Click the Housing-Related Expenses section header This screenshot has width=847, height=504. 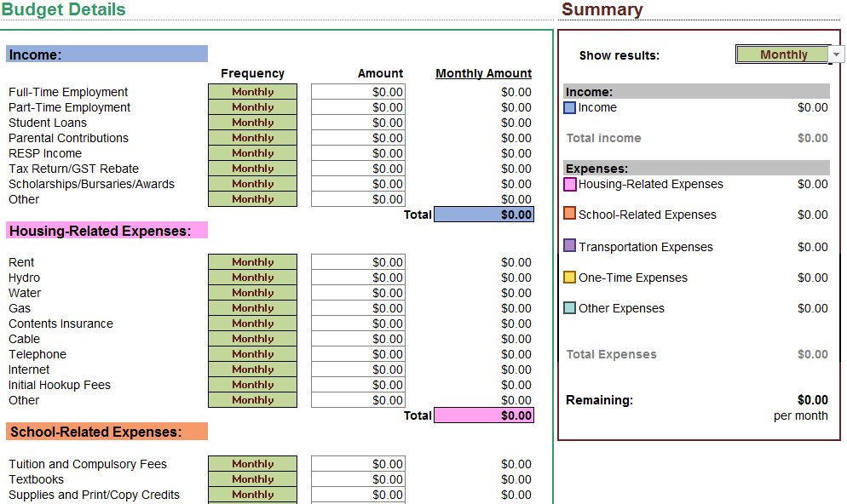[107, 231]
